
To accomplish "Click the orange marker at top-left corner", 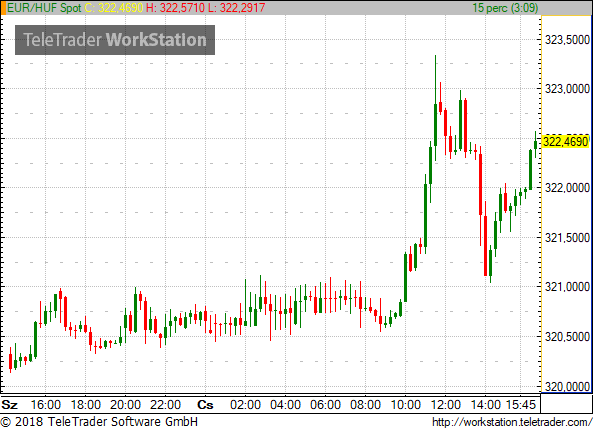I will tap(3, 8).
